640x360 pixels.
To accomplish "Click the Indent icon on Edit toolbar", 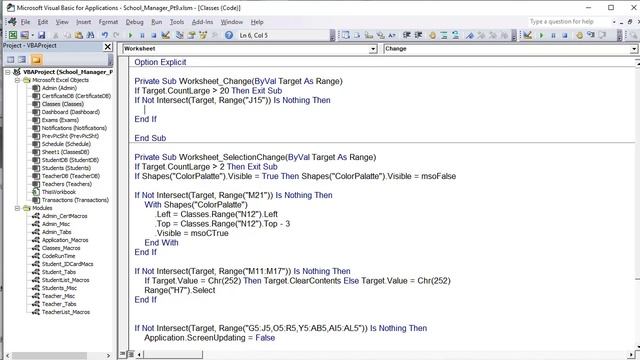I will (407, 36).
